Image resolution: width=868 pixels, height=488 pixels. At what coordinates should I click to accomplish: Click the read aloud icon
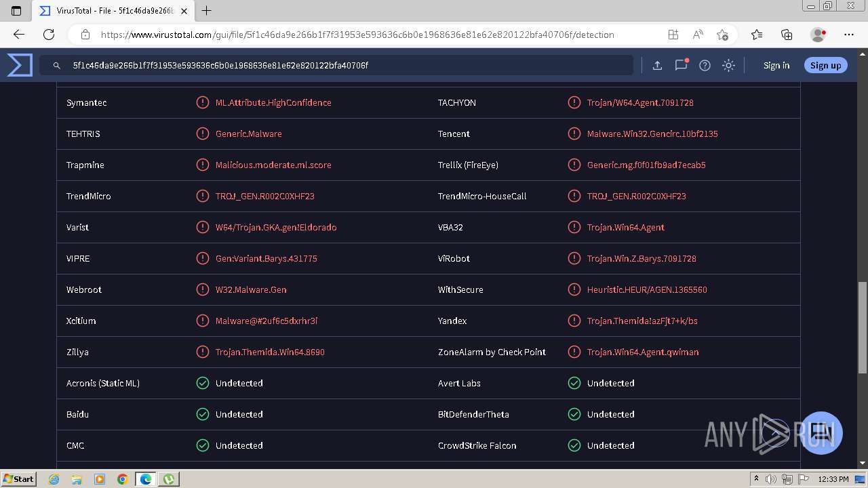[x=697, y=35]
